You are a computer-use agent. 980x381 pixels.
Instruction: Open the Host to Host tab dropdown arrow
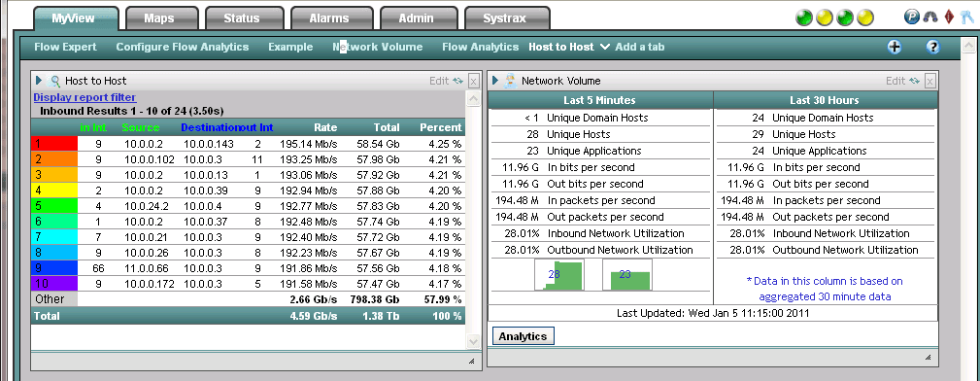[x=604, y=47]
